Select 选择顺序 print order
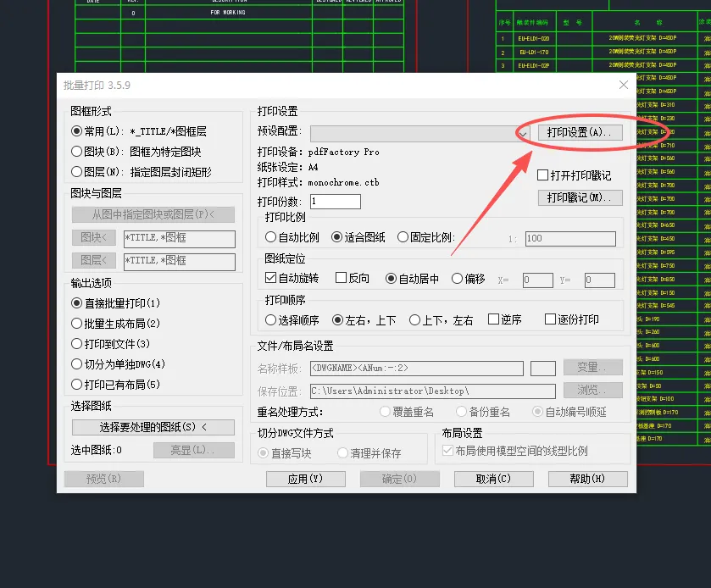711x588 pixels. [270, 320]
